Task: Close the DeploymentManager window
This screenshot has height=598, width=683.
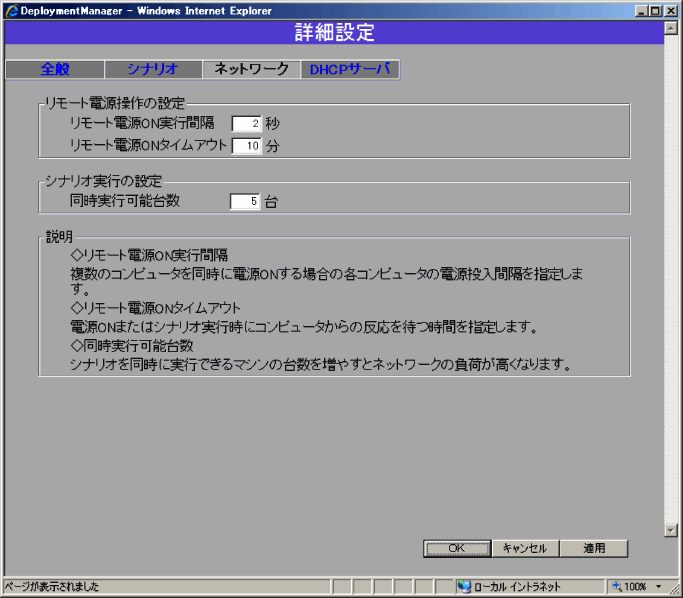Action: pos(671,11)
